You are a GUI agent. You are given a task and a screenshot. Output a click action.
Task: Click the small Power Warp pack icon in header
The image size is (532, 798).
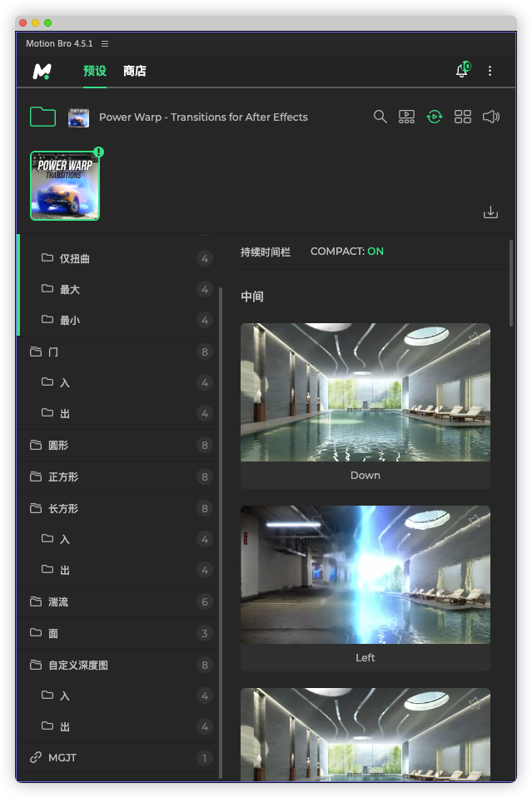[79, 117]
